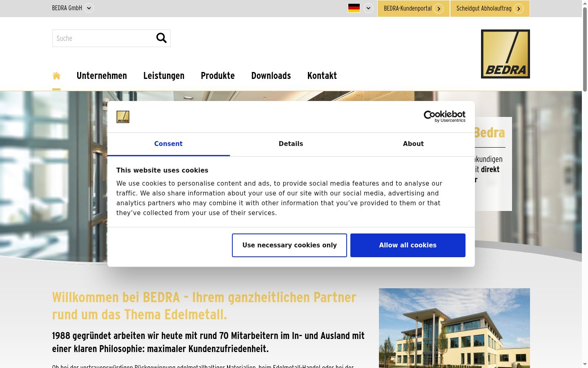The height and width of the screenshot is (368, 588).
Task: Click the BEDRA building photo thumbnail
Action: (x=454, y=328)
